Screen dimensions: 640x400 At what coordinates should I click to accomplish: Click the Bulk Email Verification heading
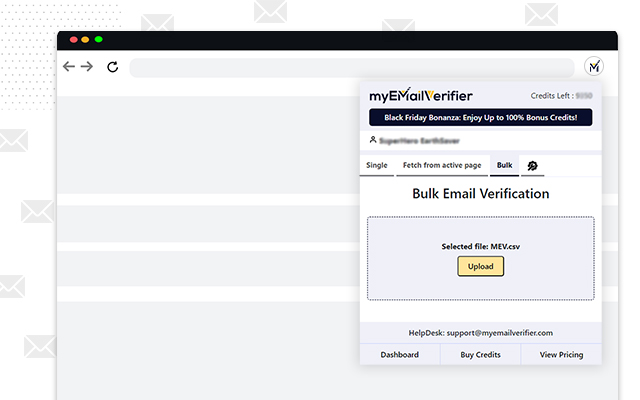(480, 193)
